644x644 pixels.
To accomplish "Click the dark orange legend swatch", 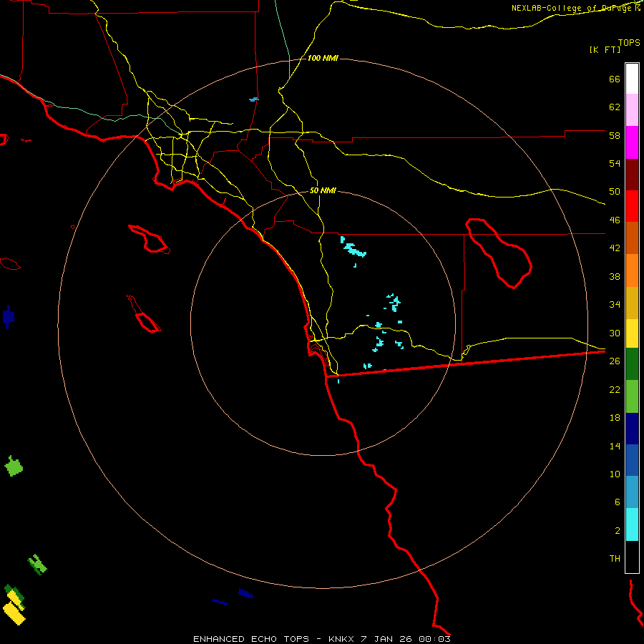I will [x=632, y=238].
